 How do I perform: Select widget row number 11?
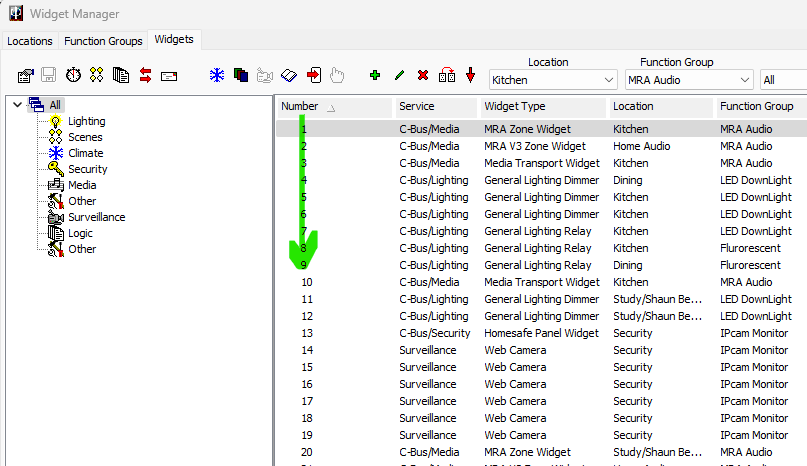[541, 299]
